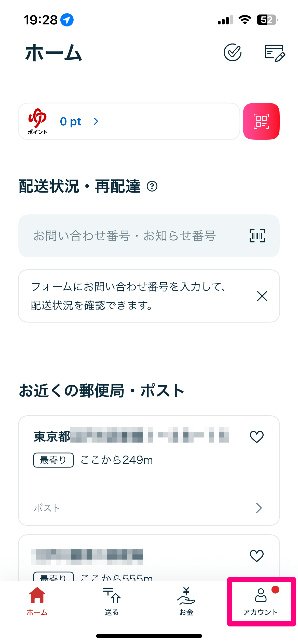Screen dimensions: 298x644
Task: Focus the お問い合わせ番号・お知らせ番号 input field
Action: (149, 236)
